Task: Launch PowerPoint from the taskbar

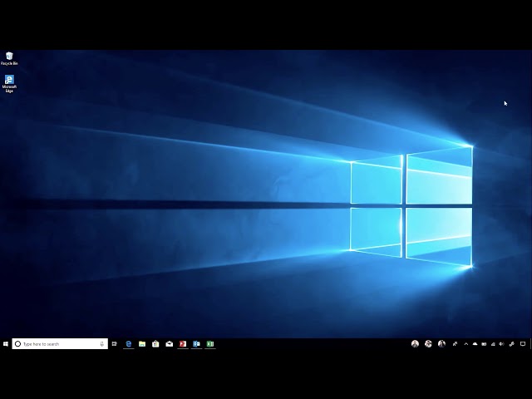Action: coord(183,343)
